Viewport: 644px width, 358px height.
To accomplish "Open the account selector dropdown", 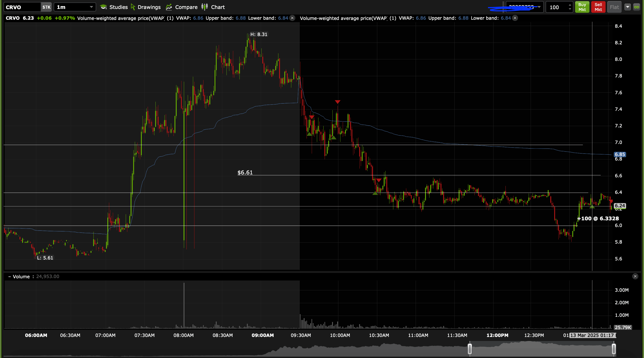I will click(x=539, y=7).
